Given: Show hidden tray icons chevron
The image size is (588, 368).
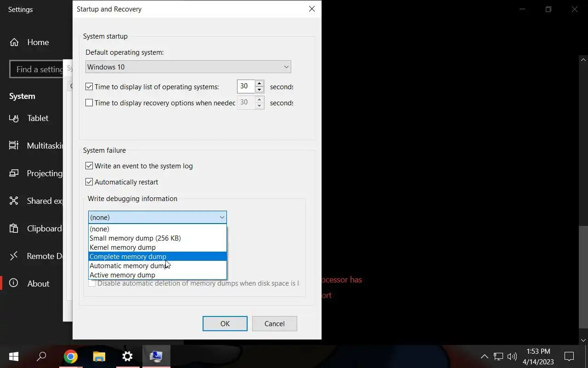Looking at the screenshot, I should (x=484, y=356).
